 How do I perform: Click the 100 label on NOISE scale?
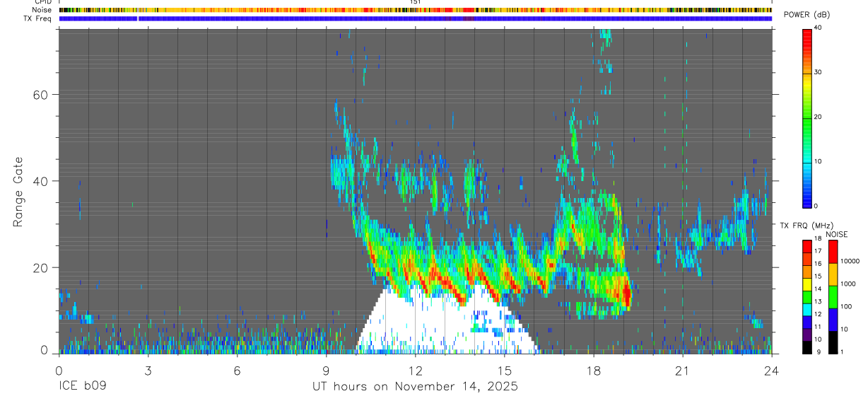846,306
